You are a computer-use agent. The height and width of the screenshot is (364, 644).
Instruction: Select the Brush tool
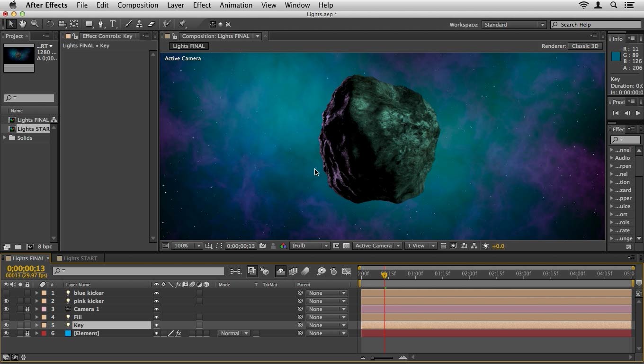coord(128,24)
